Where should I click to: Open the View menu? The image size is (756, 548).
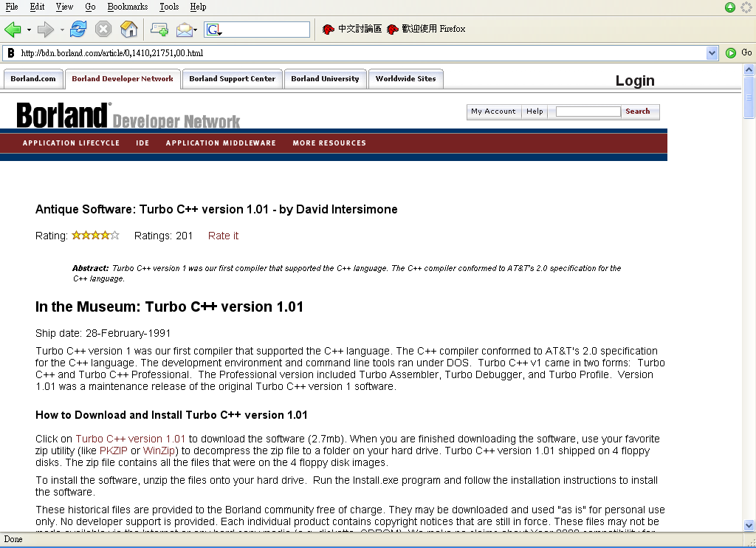click(x=64, y=7)
